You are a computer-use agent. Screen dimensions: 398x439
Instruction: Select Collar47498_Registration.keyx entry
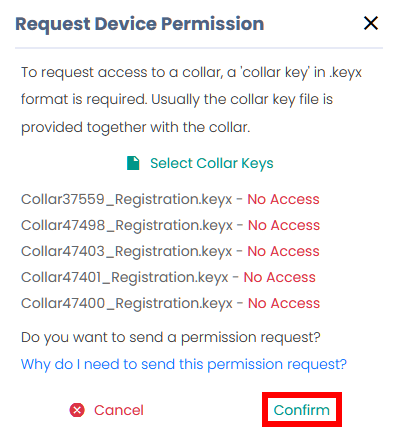127,225
